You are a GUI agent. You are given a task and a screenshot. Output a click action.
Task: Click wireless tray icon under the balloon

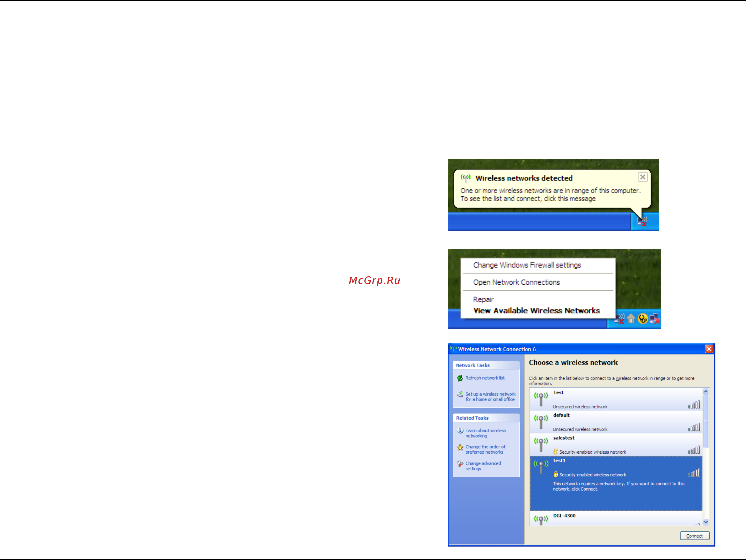tap(642, 221)
